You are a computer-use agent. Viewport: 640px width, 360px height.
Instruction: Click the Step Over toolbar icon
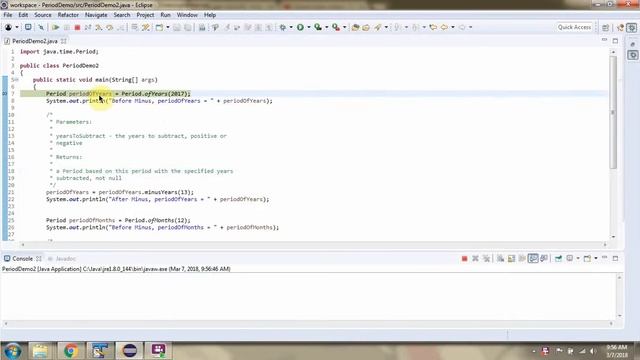[x=109, y=27]
